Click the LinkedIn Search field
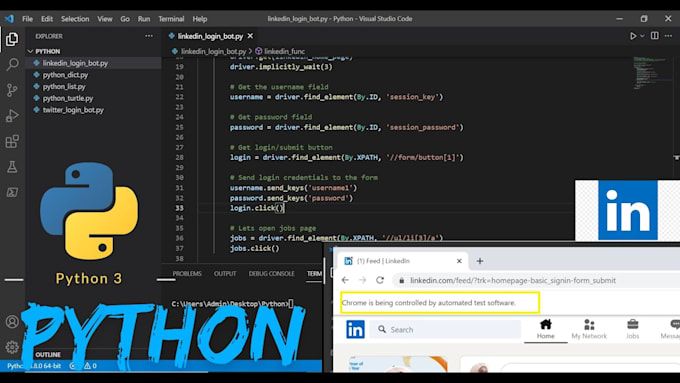Image resolution: width=680 pixels, height=383 pixels. [x=445, y=330]
